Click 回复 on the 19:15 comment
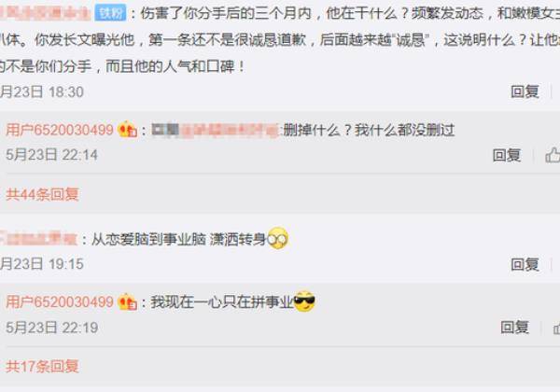This screenshot has height=392, width=560. tap(525, 264)
